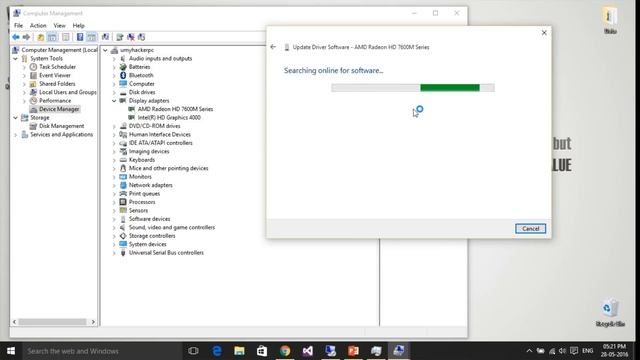Open the Help menu
Viewport: 640px width, 360px height.
point(78,25)
